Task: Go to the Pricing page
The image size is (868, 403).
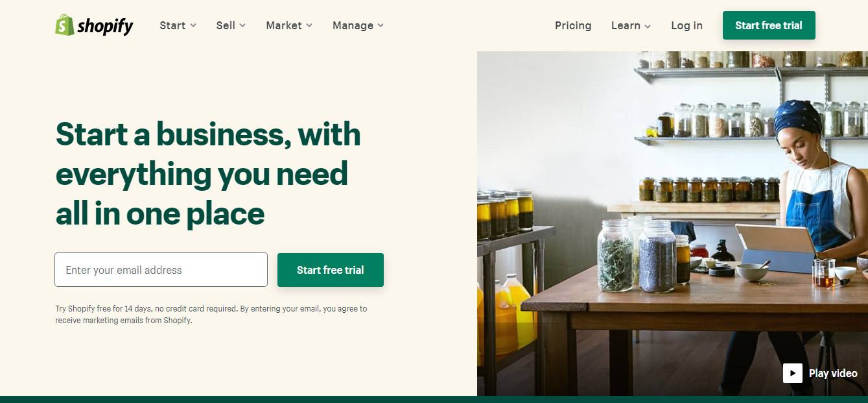Action: pyautogui.click(x=573, y=25)
